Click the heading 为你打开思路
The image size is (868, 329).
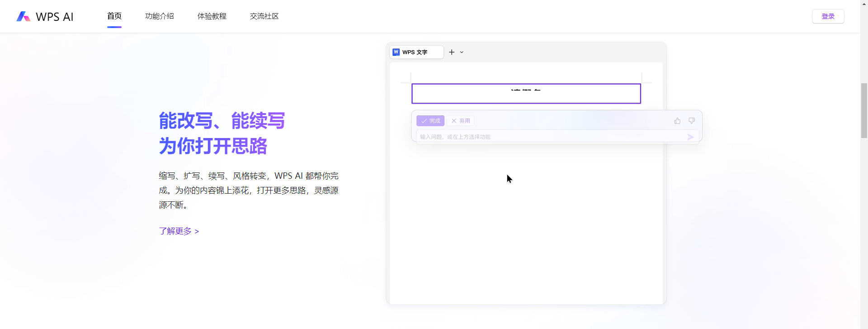213,146
